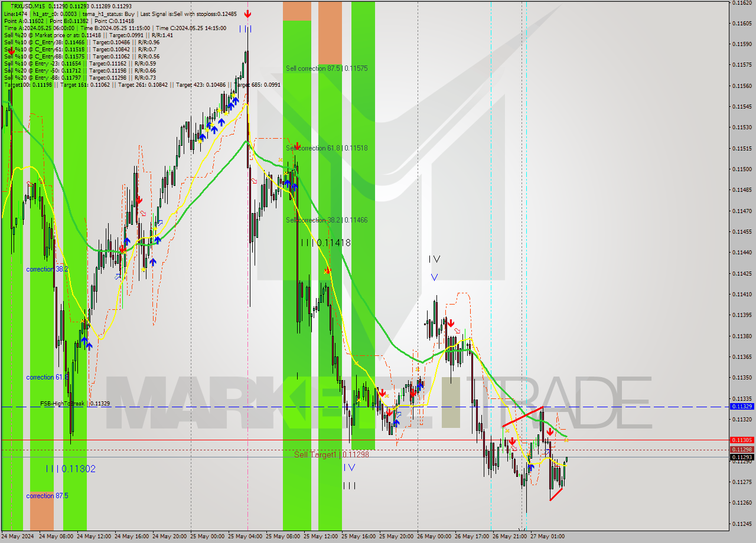Click the red 0.11305 price tag

click(742, 440)
